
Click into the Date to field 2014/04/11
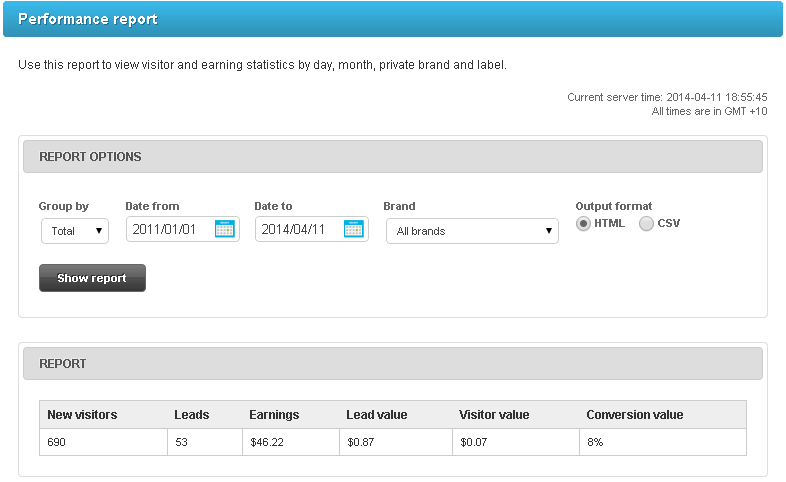tap(299, 229)
